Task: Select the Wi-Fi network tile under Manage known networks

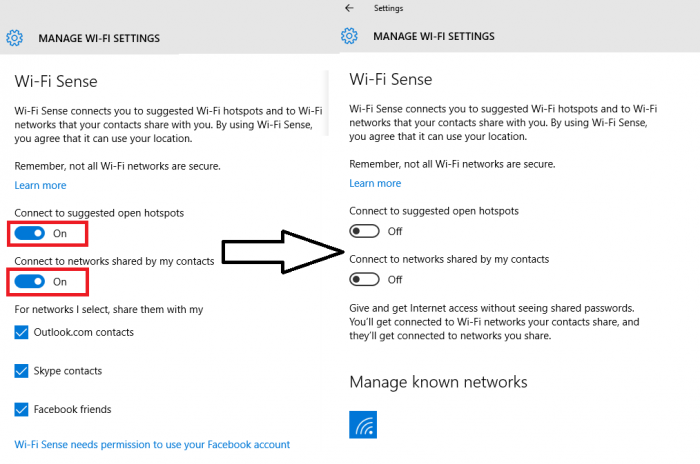Action: coord(363,424)
